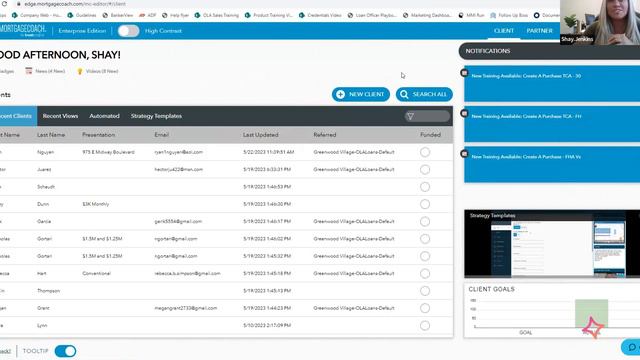Select the CLIENT top navigation tab
Viewport: 640px width, 360px height.
[504, 31]
